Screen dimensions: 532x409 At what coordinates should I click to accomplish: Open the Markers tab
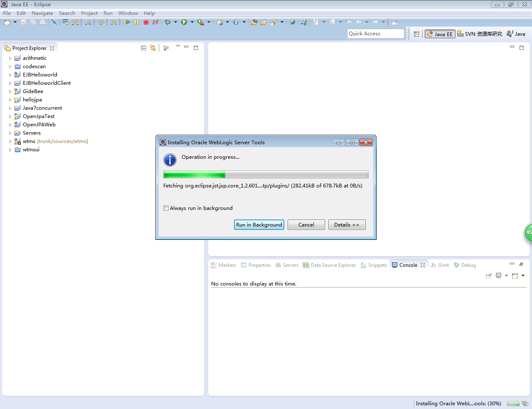[x=224, y=265]
